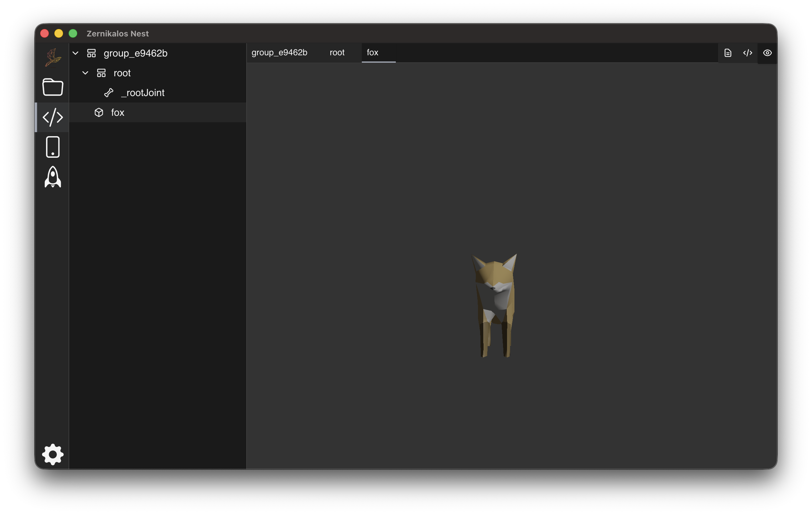
Task: Switch to the root tab
Action: [336, 52]
